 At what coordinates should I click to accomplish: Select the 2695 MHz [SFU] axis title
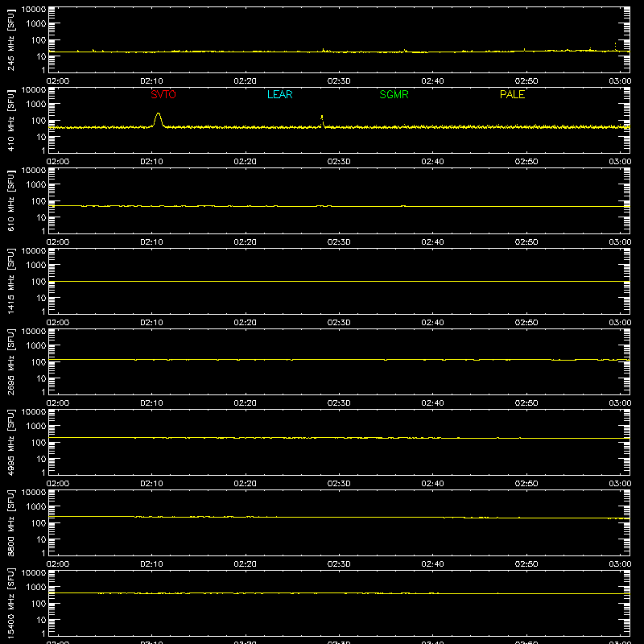click(11, 361)
